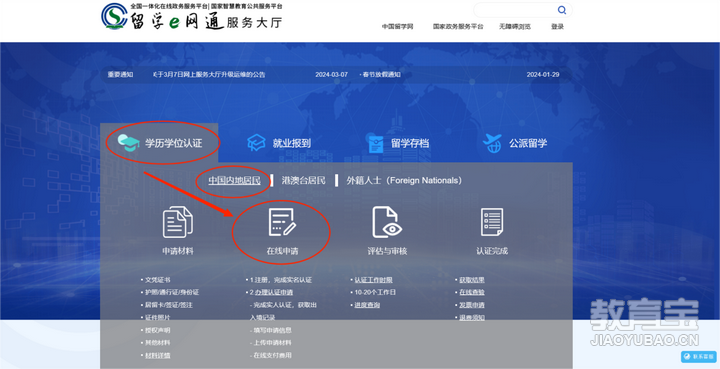Screen dimensions: 720x369
Task: Click the 1 注册，完成实名认证 step
Action: [x=281, y=280]
